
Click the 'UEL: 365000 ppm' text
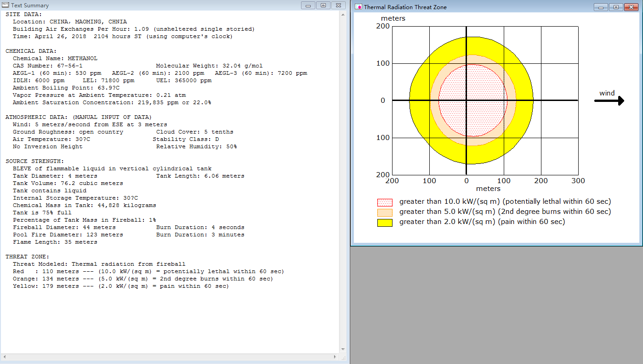pos(184,80)
